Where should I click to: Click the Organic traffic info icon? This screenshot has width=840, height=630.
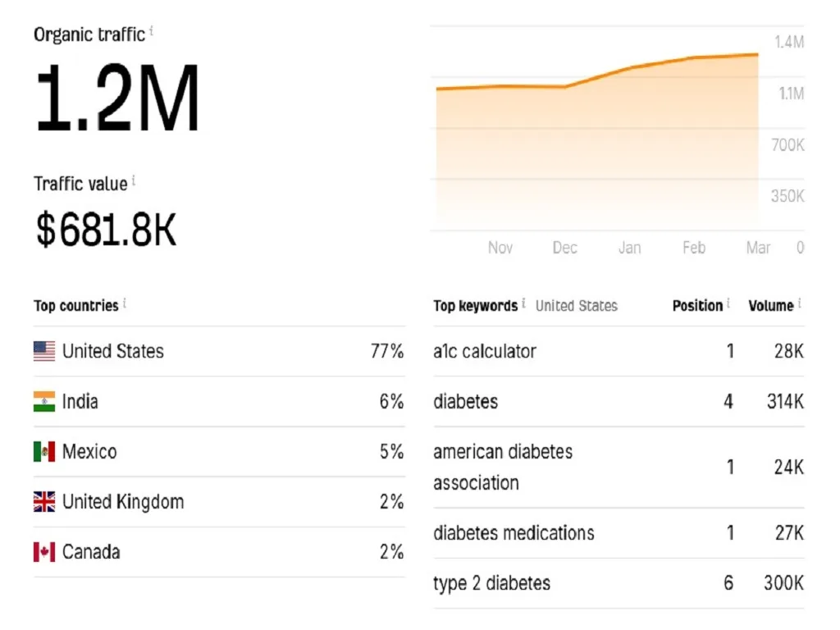tap(152, 33)
